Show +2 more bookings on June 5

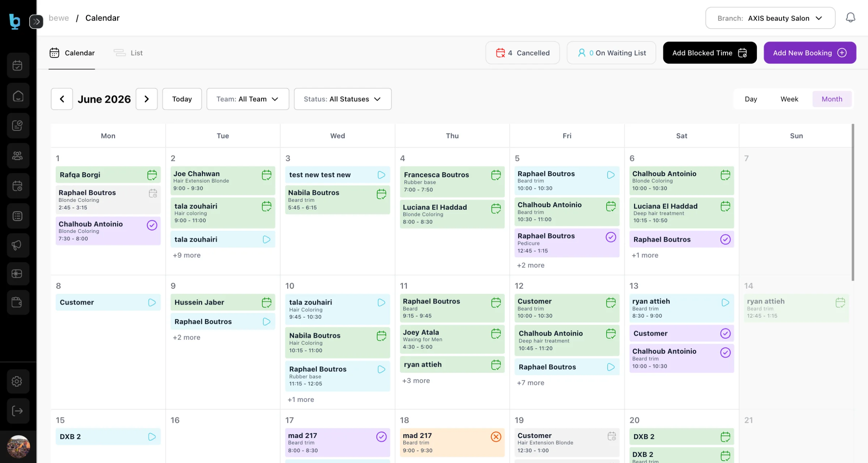click(x=531, y=265)
